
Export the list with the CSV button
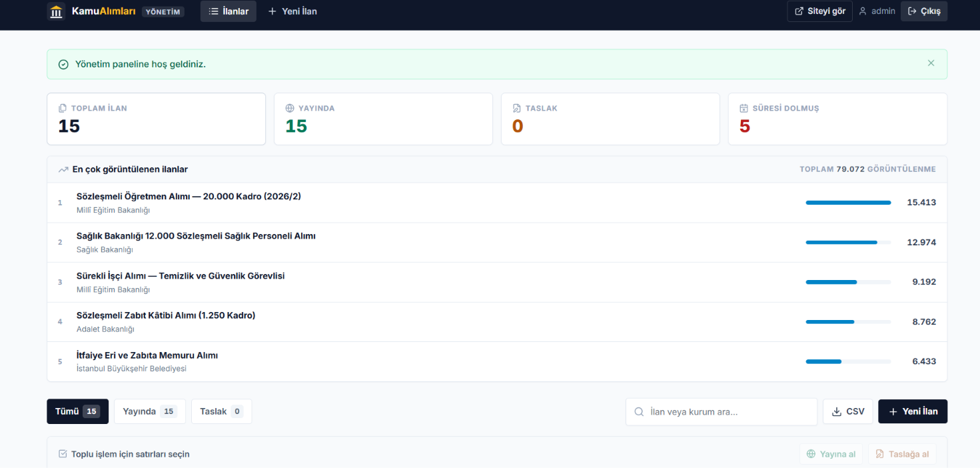pyautogui.click(x=848, y=411)
